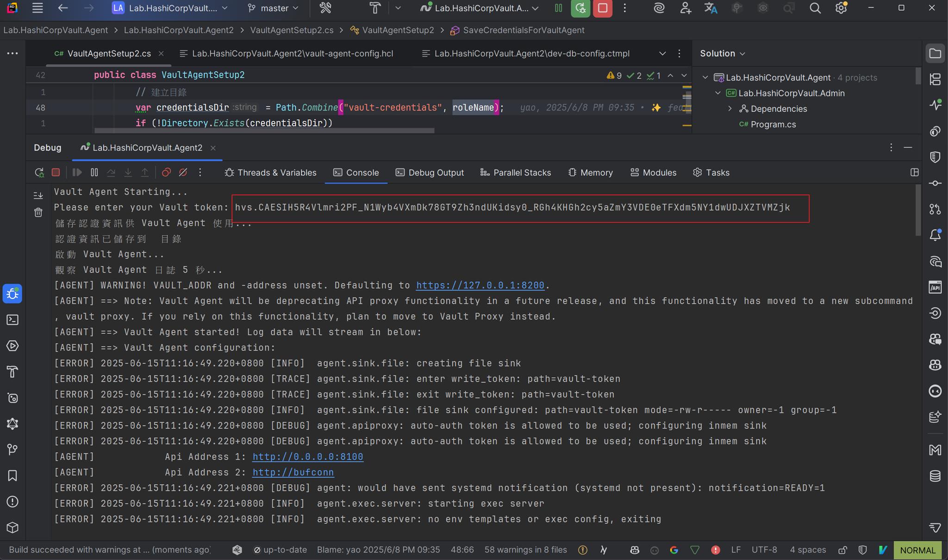Screen dimensions: 948x560
Task: Collapse the Lab.HashiCorpVault.Admin project
Action: [x=718, y=93]
